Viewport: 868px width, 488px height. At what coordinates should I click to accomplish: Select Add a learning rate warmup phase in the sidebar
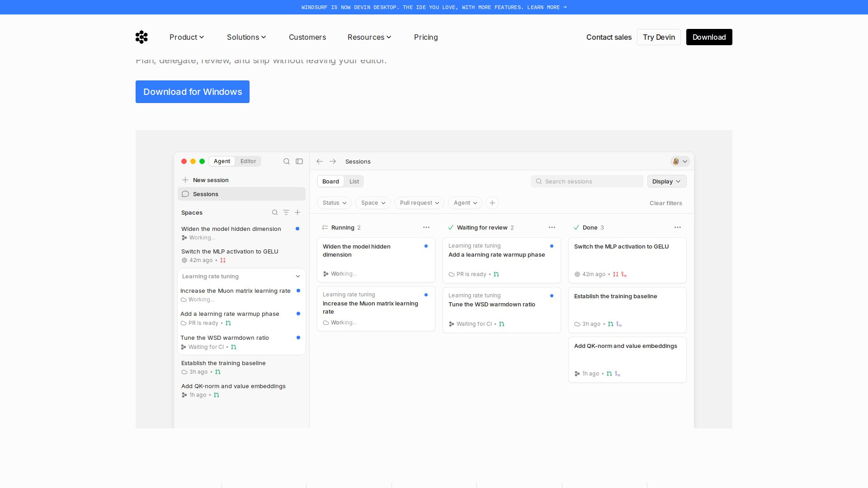241,318
